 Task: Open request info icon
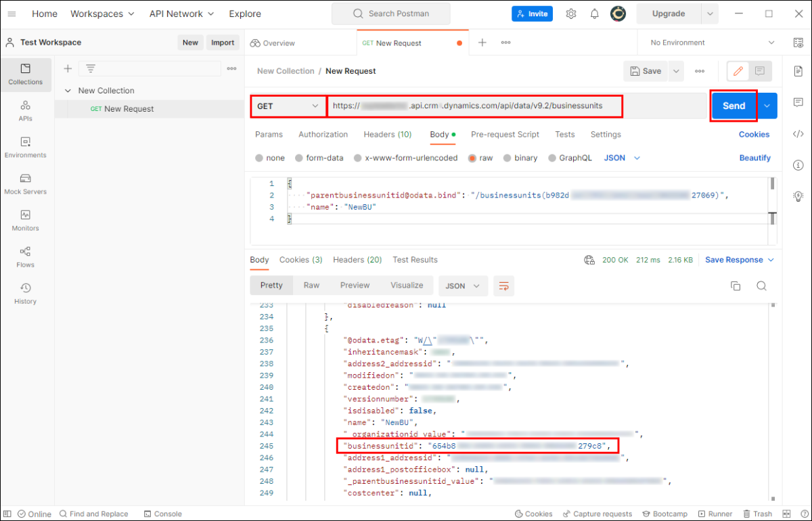(798, 165)
